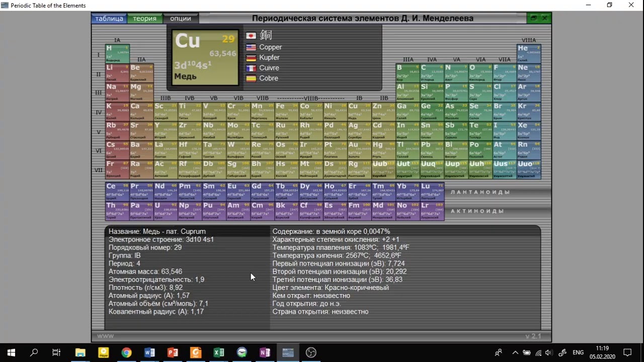The width and height of the screenshot is (644, 362).
Task: Select the Lithium (Li) element cell
Action: 117,73
